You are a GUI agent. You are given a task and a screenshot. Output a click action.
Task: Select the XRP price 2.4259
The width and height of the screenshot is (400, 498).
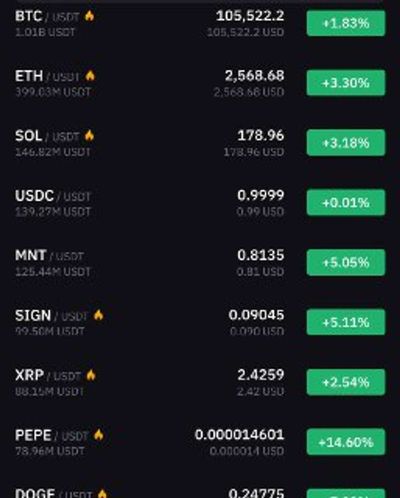tap(261, 375)
